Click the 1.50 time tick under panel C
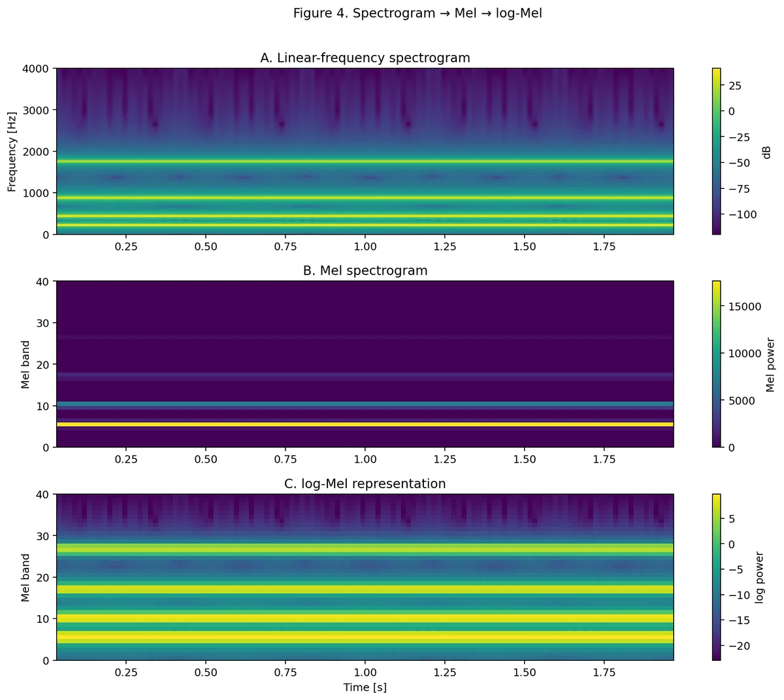The image size is (784, 700). [x=525, y=673]
